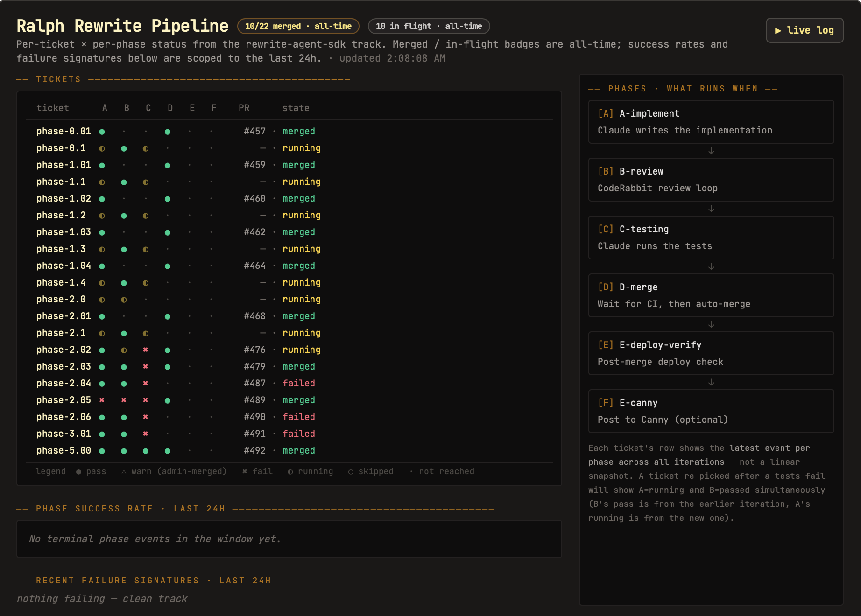Image resolution: width=861 pixels, height=616 pixels.
Task: Click phase-2.0's B running status icon
Action: [124, 300]
